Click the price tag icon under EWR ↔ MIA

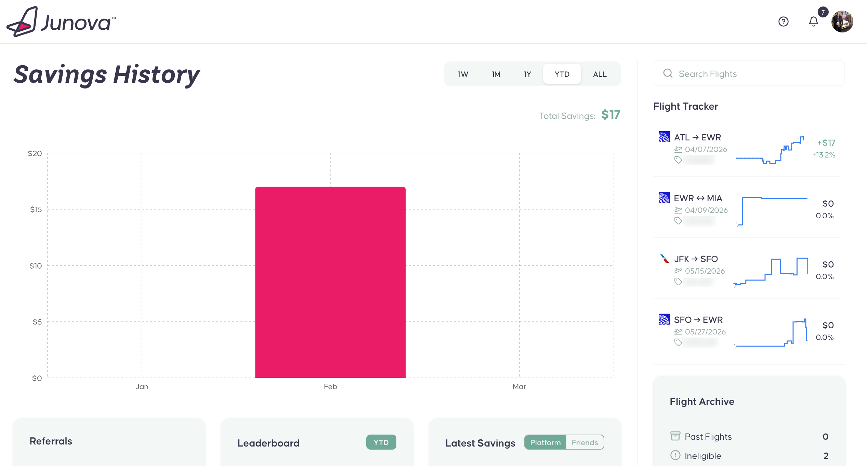point(678,221)
